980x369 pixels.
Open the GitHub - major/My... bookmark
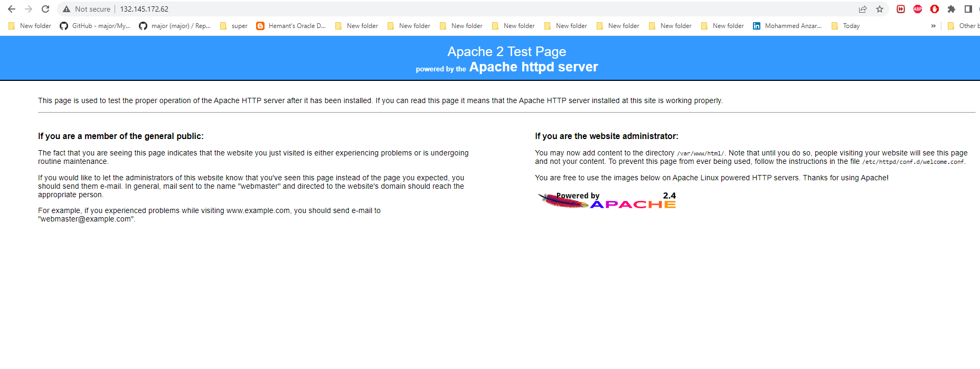click(x=95, y=26)
